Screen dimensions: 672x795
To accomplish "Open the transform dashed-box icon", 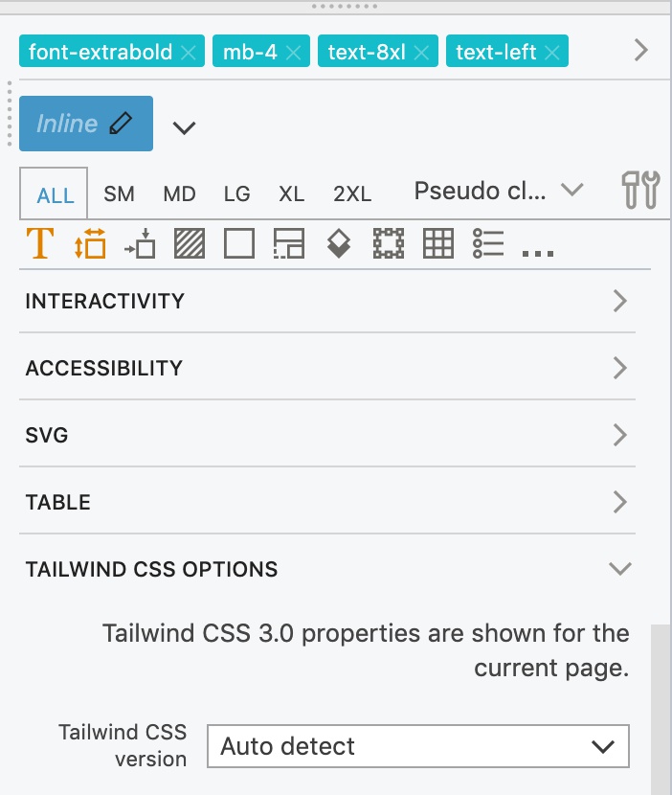I will (x=389, y=243).
